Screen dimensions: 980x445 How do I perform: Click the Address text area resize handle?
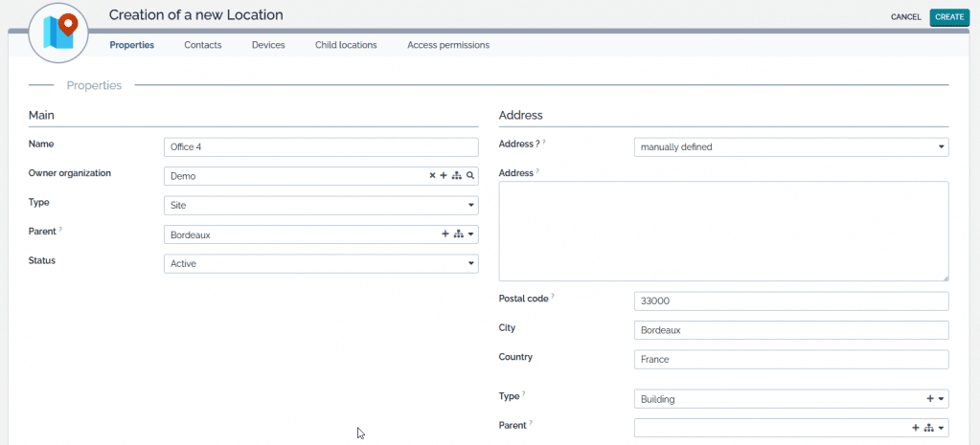coord(945,278)
